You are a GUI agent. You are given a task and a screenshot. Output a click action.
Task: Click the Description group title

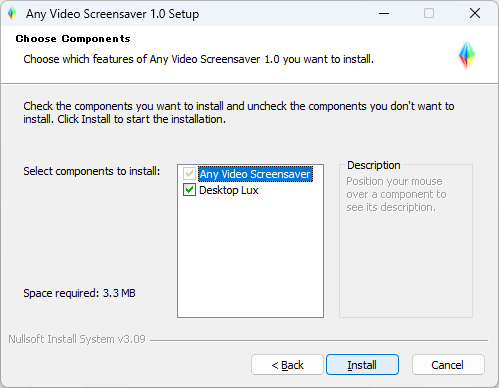374,165
